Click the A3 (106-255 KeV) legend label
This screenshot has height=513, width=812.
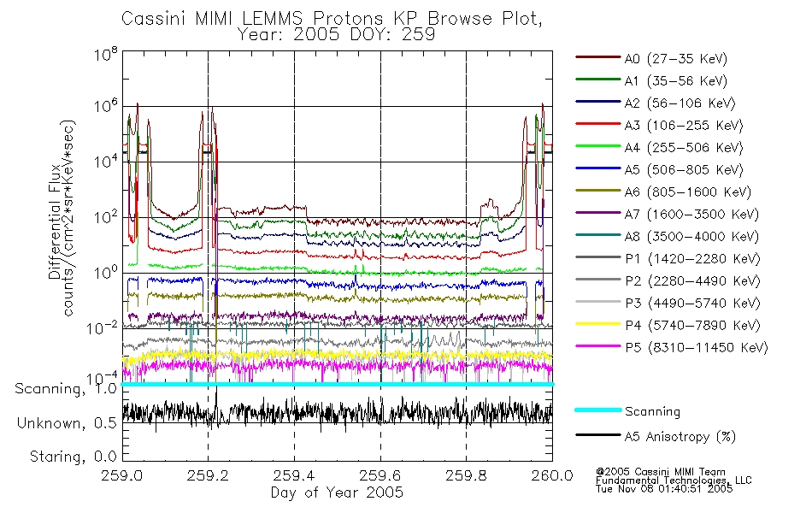pyautogui.click(x=684, y=126)
